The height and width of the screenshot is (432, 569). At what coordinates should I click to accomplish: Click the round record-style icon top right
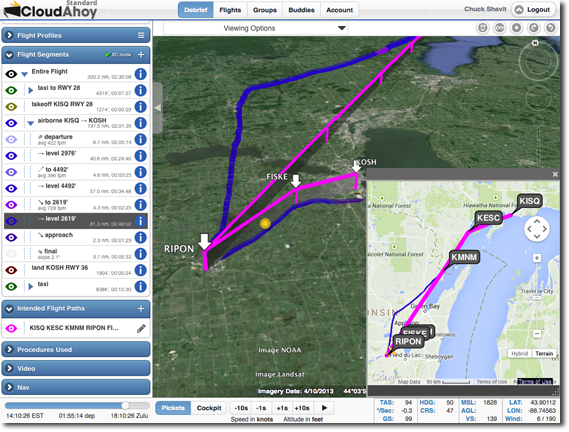[517, 28]
